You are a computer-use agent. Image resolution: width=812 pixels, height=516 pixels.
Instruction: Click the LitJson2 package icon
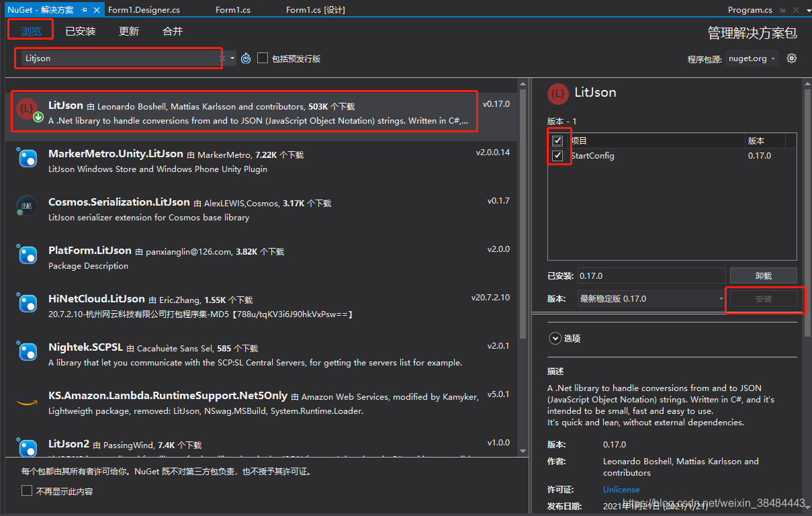point(27,448)
